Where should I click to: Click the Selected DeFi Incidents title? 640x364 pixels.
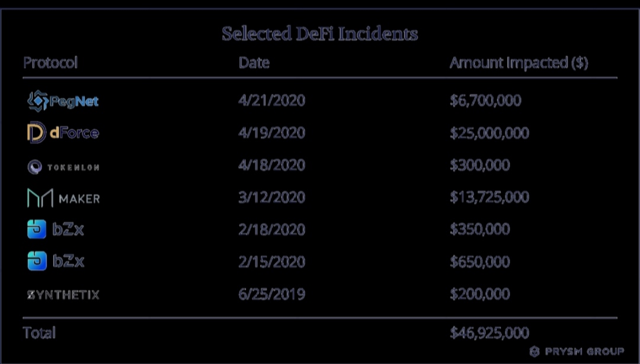[320, 34]
